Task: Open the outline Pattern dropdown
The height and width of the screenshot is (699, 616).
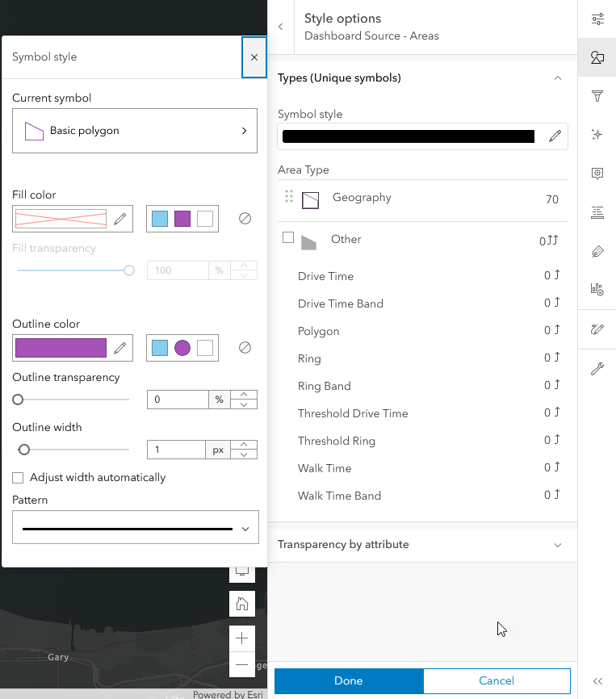Action: (135, 529)
